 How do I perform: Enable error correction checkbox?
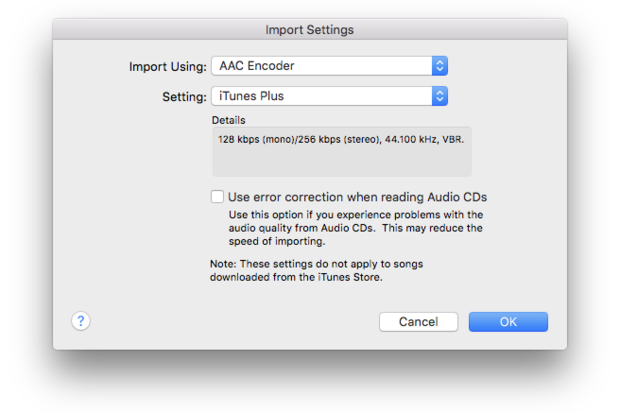[217, 197]
